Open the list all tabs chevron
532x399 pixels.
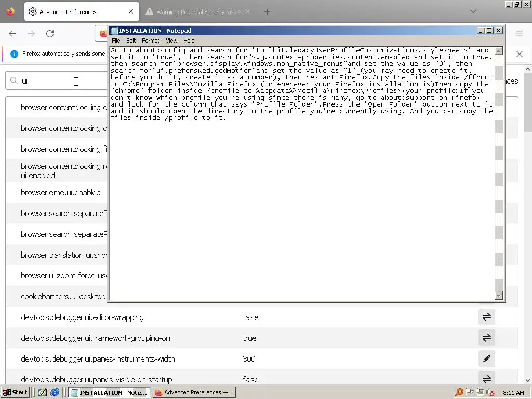[473, 11]
